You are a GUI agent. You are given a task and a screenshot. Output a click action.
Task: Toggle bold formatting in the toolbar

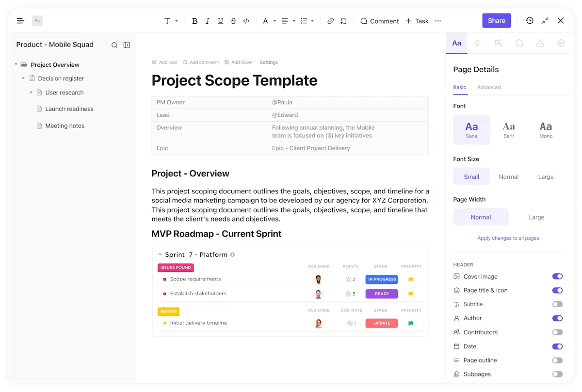194,21
